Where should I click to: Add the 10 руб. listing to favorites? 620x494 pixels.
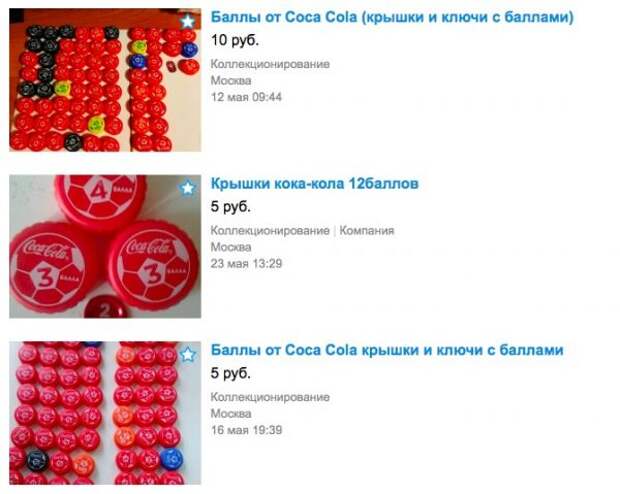coord(188,21)
